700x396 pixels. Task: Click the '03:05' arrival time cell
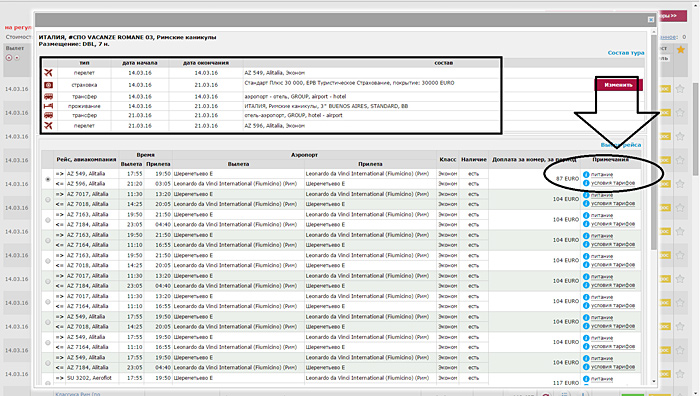tap(162, 183)
